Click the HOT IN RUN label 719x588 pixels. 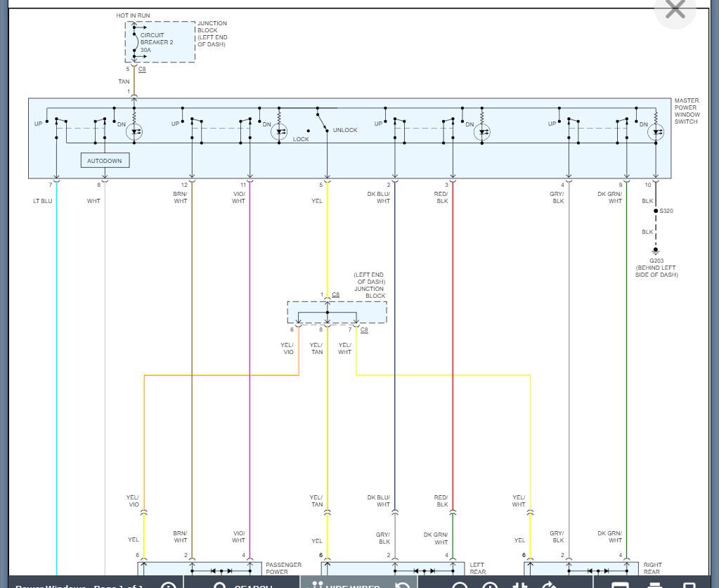tap(133, 15)
